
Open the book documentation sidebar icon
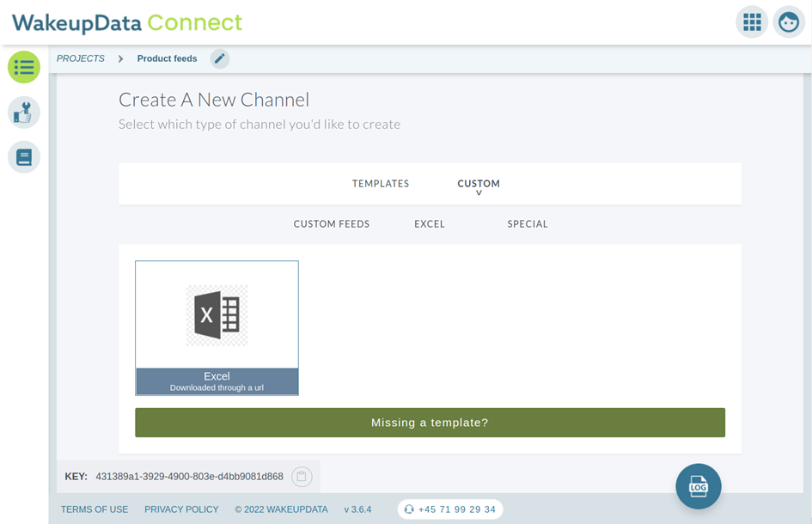click(x=24, y=157)
